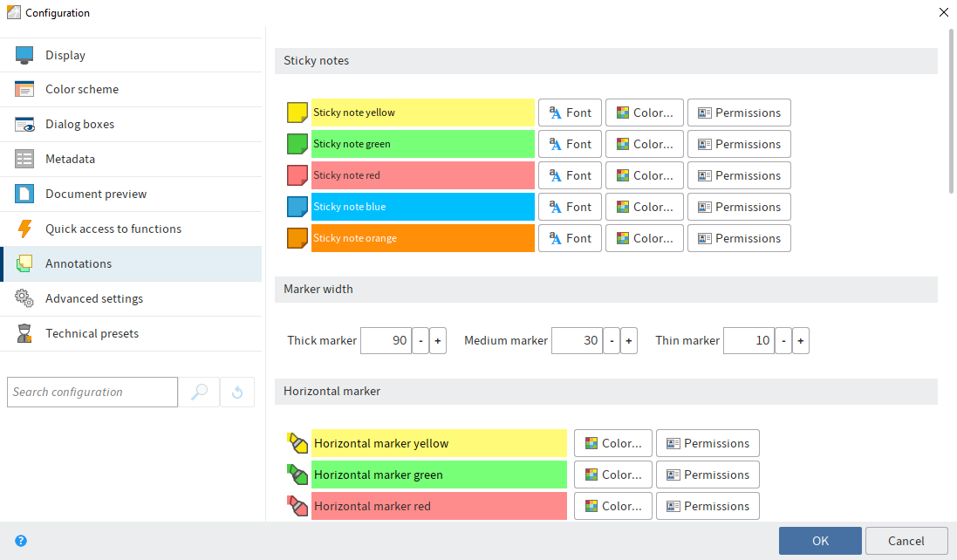Click the search magnifier icon button
This screenshot has height=560, width=957.
[199, 393]
